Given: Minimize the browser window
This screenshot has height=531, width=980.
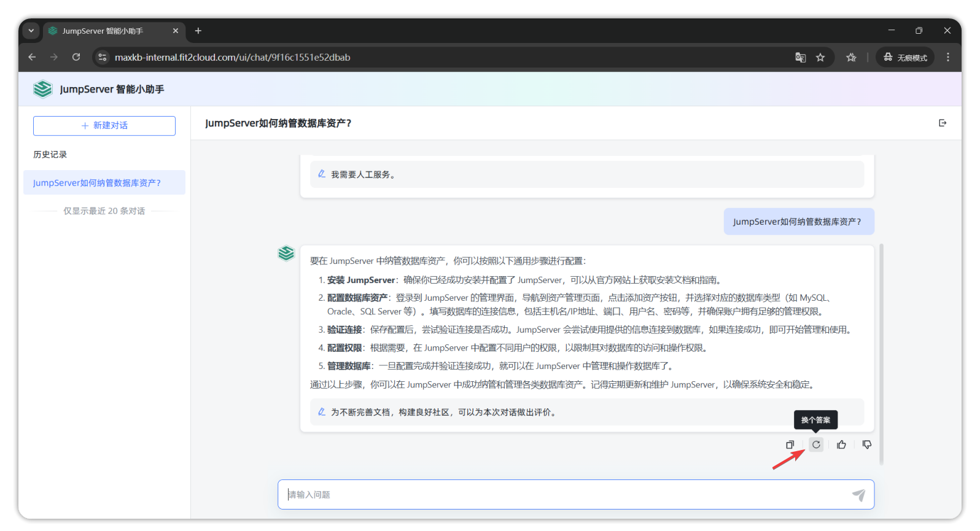Looking at the screenshot, I should 892,30.
